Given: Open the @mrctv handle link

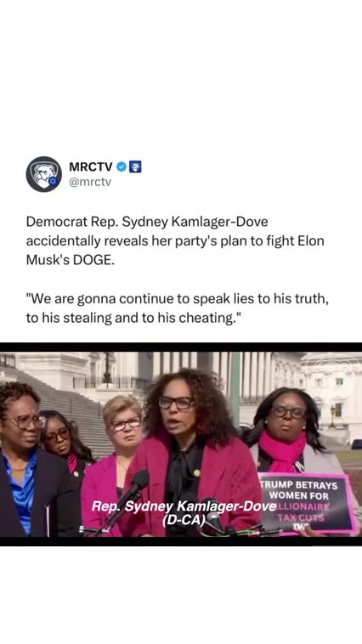Looking at the screenshot, I should pyautogui.click(x=90, y=182).
